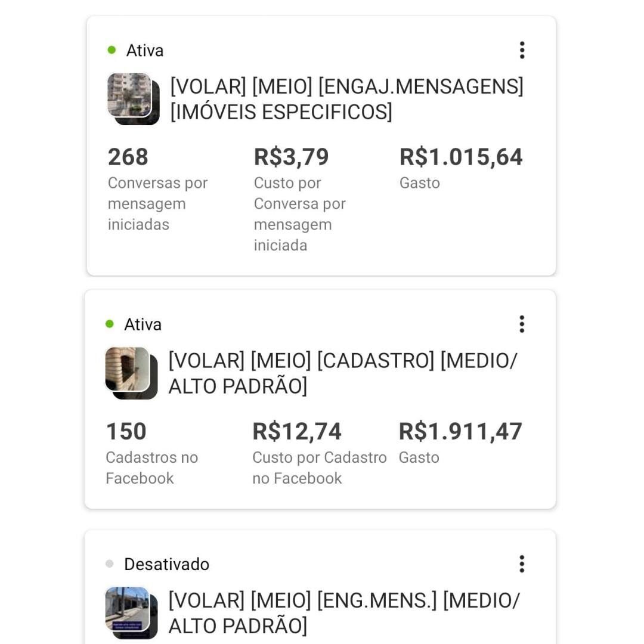Screen dimensions: 644x644
Task: Click the Desativado status label
Action: click(x=166, y=564)
